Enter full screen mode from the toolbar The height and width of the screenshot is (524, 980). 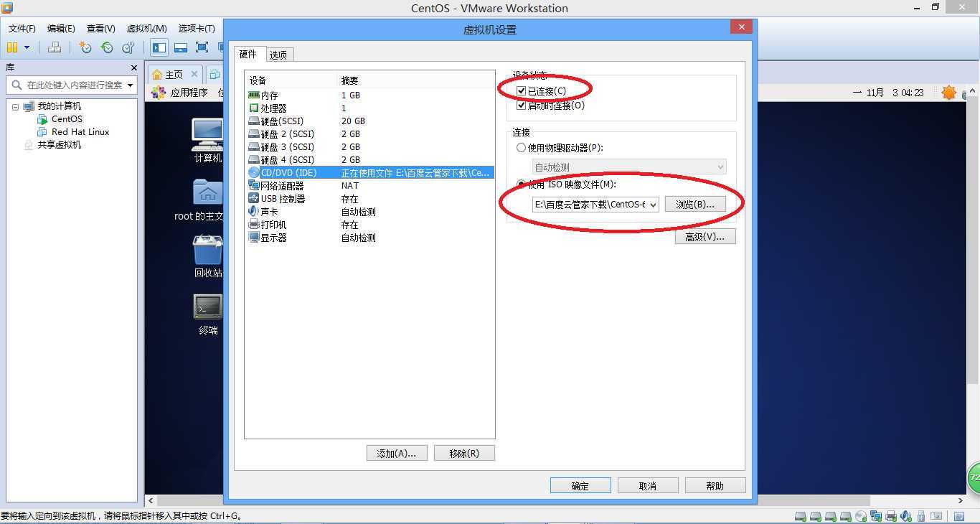(202, 47)
